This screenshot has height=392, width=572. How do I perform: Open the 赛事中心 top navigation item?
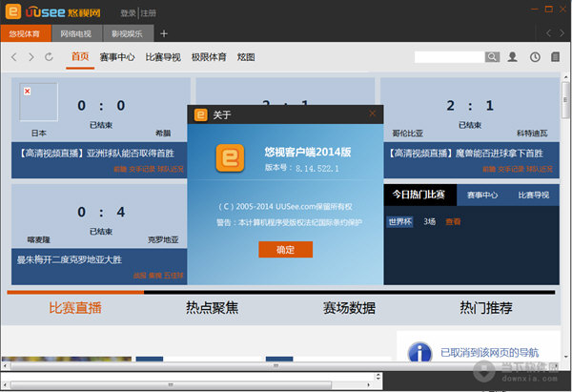coord(117,57)
